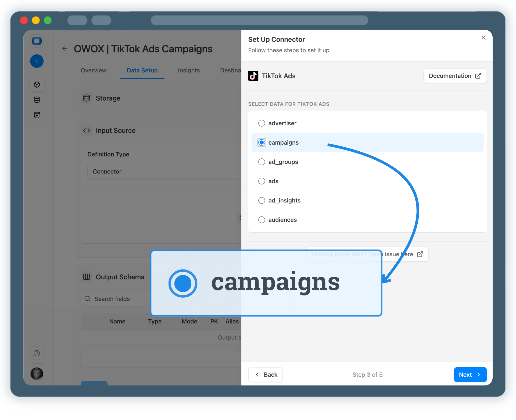Open the help chat bubble icon

(37, 353)
